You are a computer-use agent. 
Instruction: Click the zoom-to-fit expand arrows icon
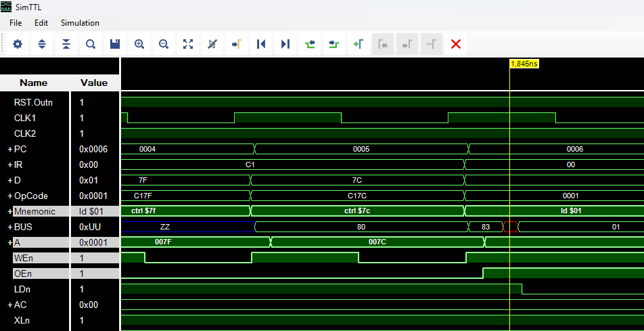pos(188,44)
